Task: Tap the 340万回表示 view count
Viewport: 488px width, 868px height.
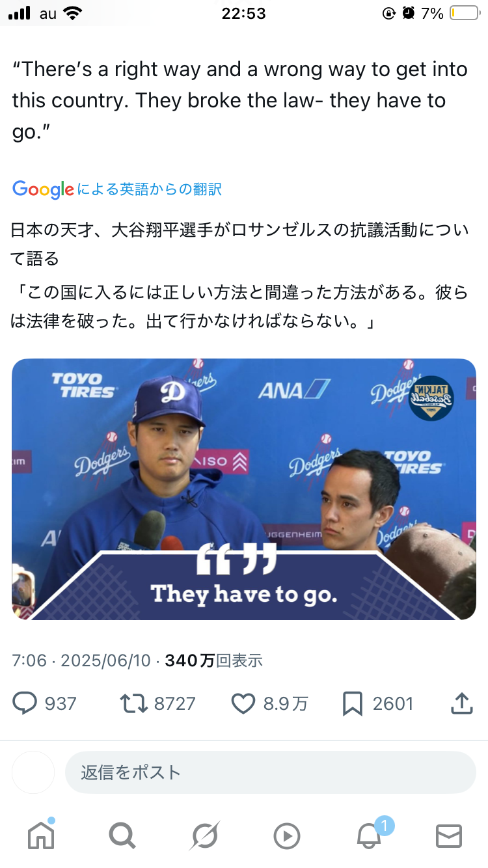Action: [214, 660]
